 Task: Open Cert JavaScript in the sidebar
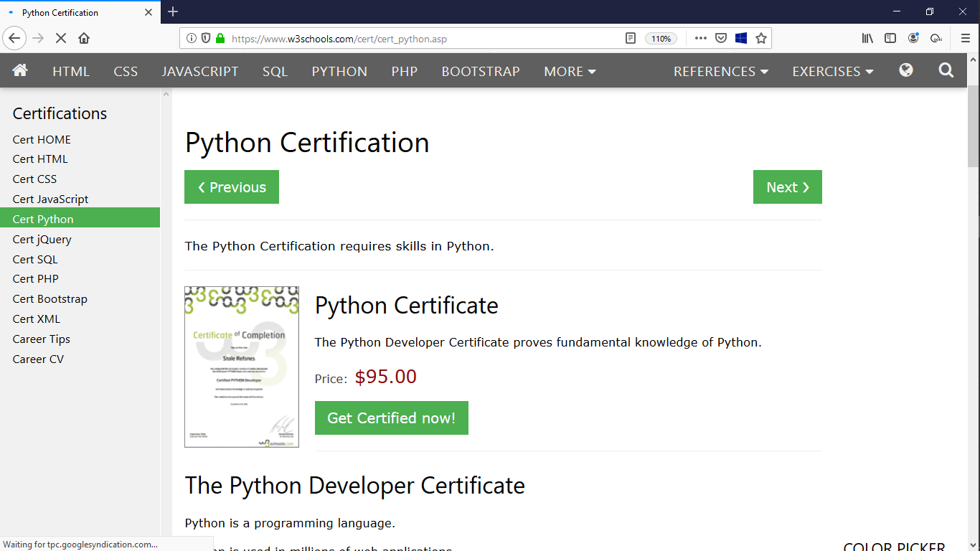[x=80, y=199]
